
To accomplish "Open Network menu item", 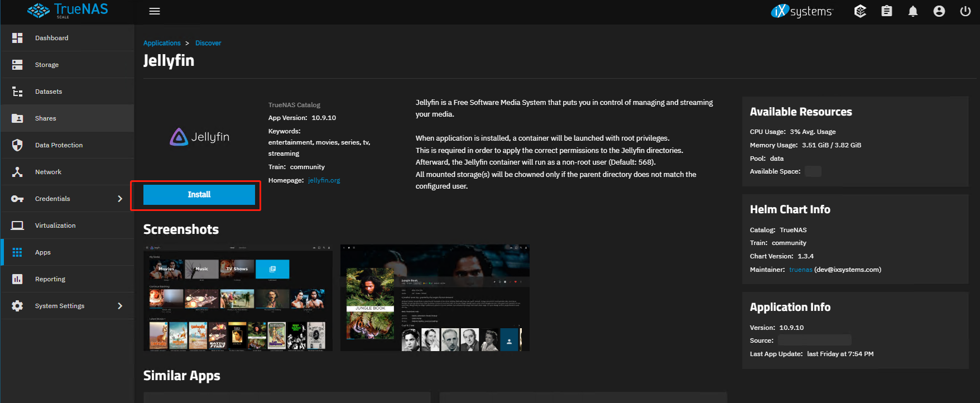I will point(68,172).
